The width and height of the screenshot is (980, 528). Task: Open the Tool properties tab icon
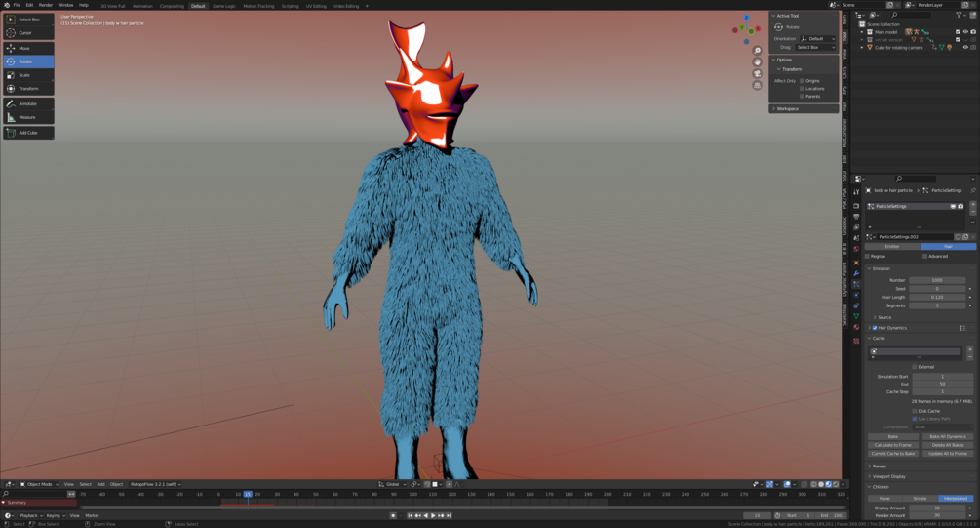pos(856,192)
